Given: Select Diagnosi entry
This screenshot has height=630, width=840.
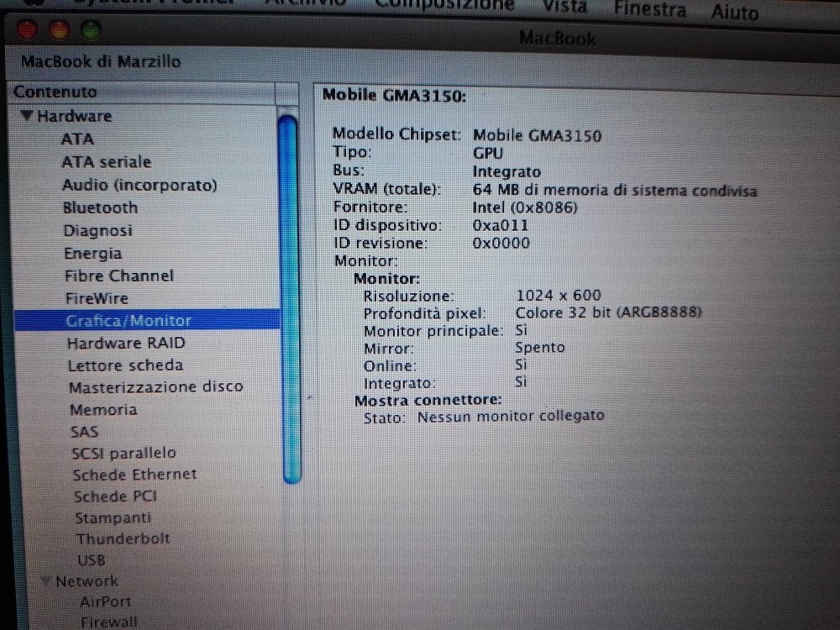Looking at the screenshot, I should click(x=98, y=231).
